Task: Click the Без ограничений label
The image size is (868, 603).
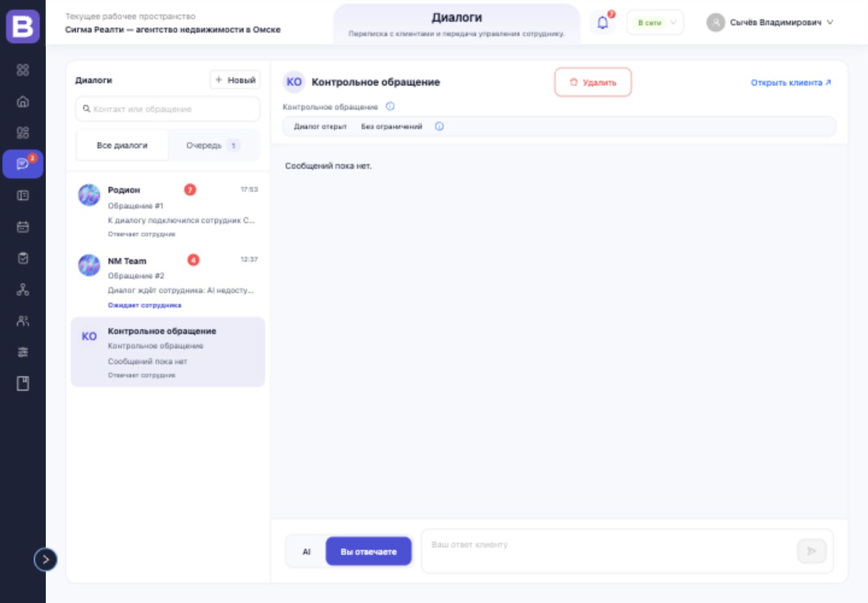Action: click(392, 127)
